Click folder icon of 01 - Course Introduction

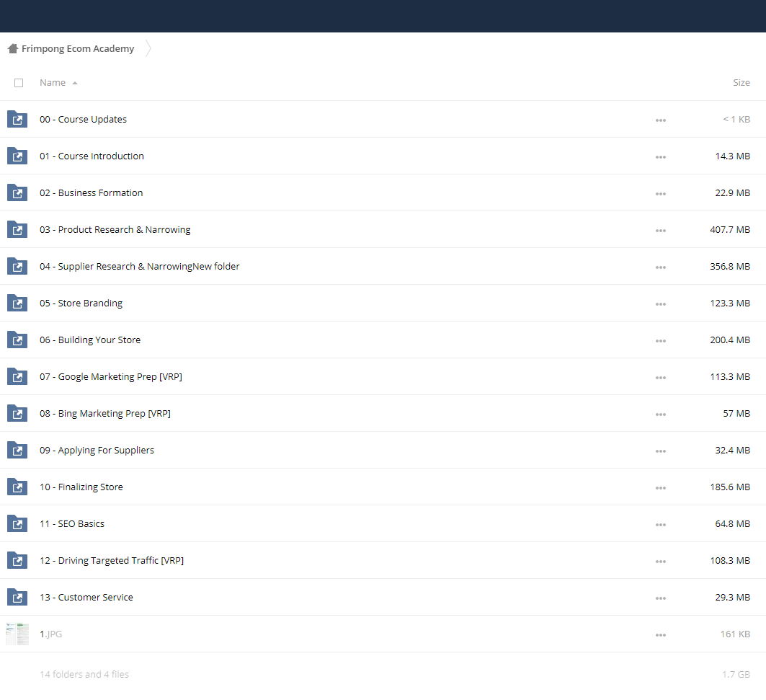tap(17, 156)
